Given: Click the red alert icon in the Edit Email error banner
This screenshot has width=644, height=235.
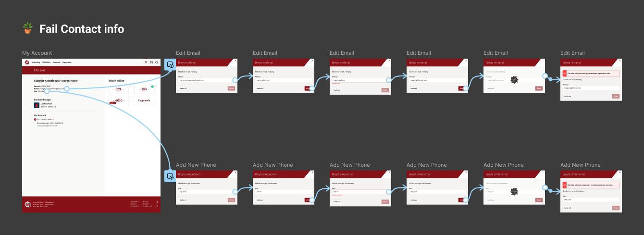Looking at the screenshot, I should click(x=564, y=74).
